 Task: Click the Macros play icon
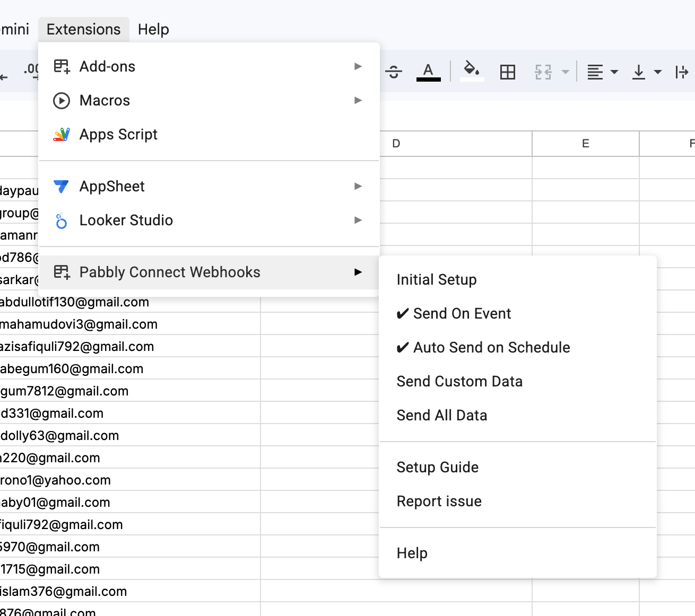pos(62,100)
